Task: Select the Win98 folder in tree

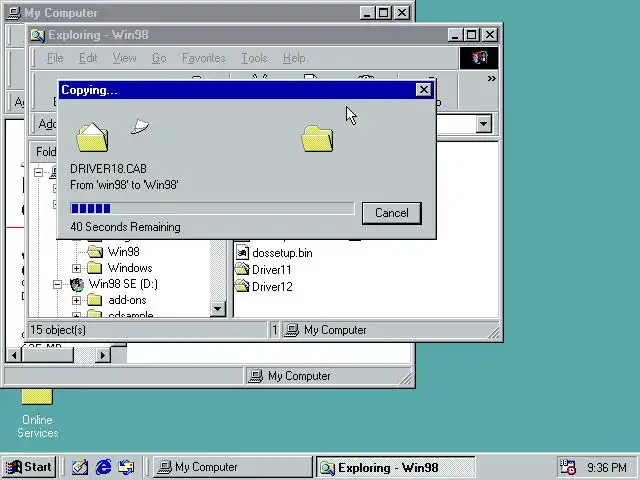Action: [123, 252]
